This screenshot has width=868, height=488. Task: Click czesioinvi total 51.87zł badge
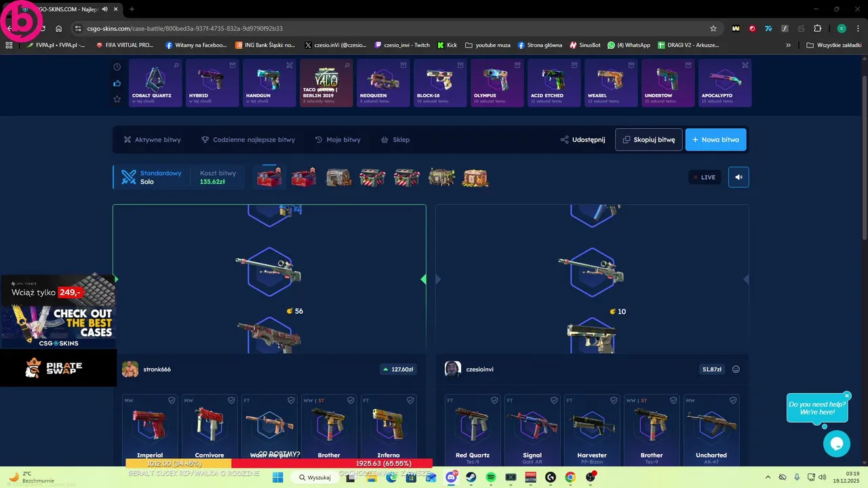[x=712, y=369]
